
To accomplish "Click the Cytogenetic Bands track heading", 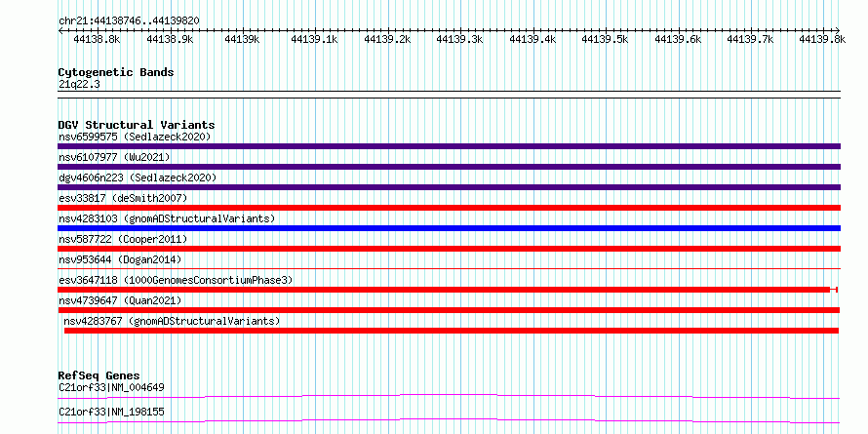I will [116, 72].
